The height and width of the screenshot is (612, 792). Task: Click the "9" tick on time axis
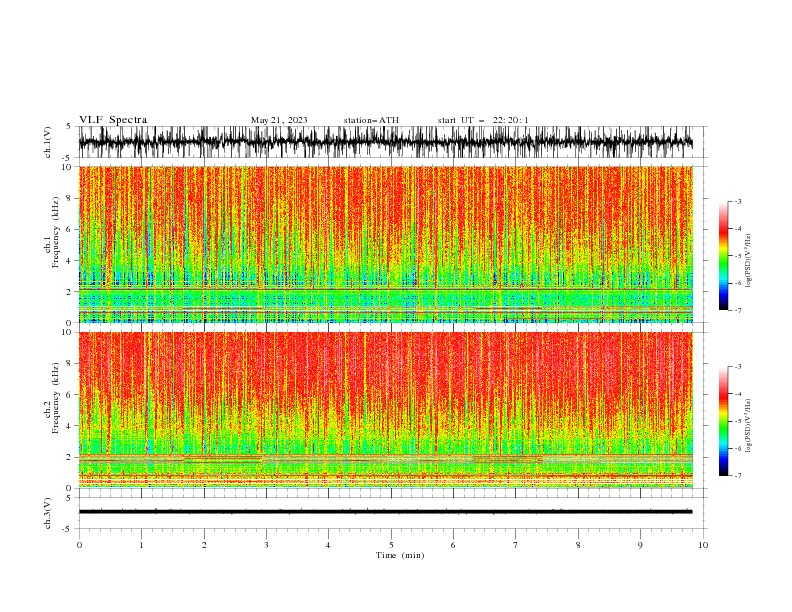point(640,545)
